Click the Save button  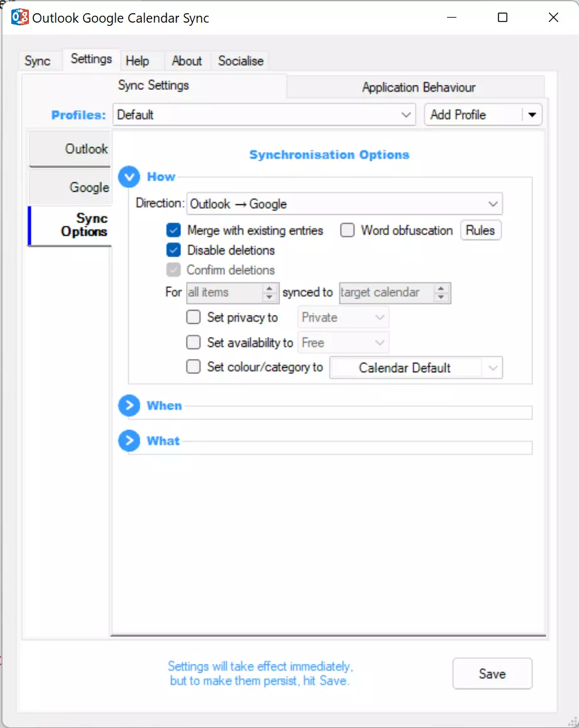coord(492,673)
